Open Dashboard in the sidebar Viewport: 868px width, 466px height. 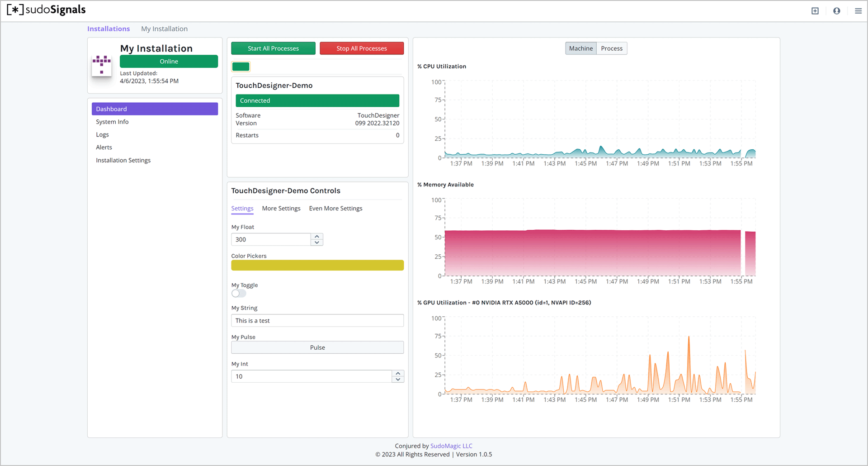pos(155,109)
